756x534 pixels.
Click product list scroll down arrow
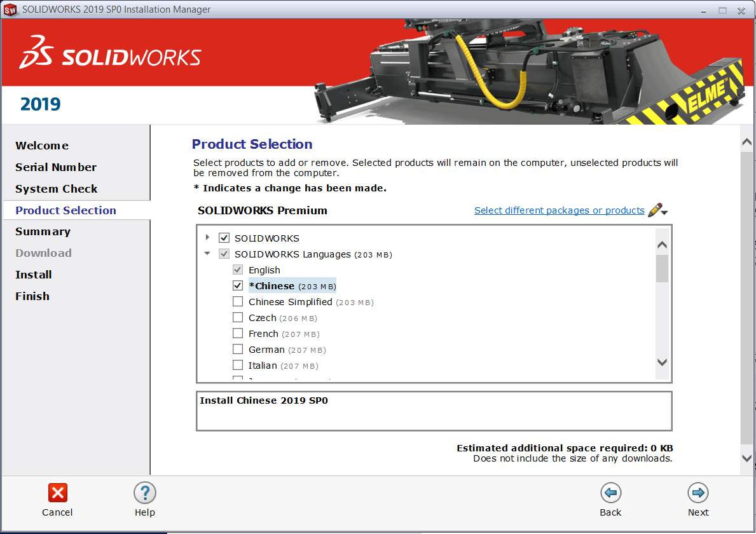(x=662, y=362)
